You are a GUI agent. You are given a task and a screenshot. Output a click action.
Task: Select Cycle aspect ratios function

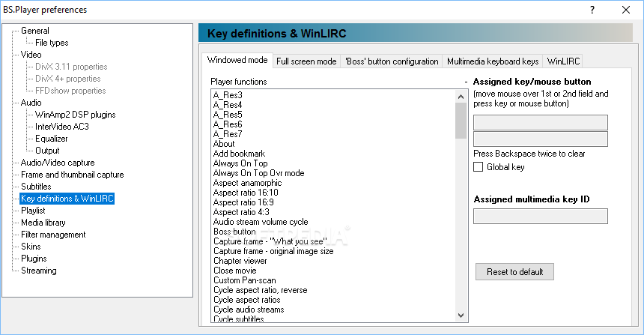(247, 300)
